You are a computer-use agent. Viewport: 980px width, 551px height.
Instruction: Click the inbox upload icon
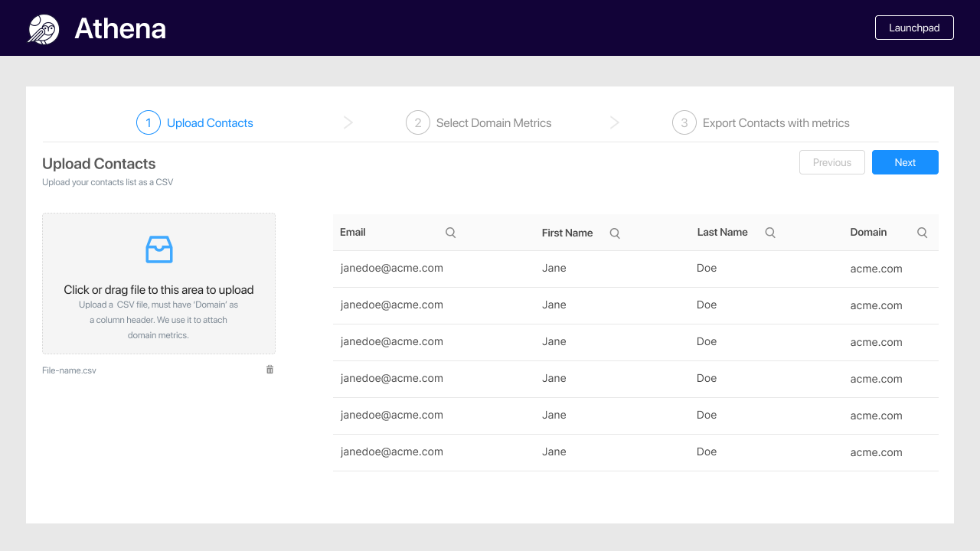pos(159,249)
